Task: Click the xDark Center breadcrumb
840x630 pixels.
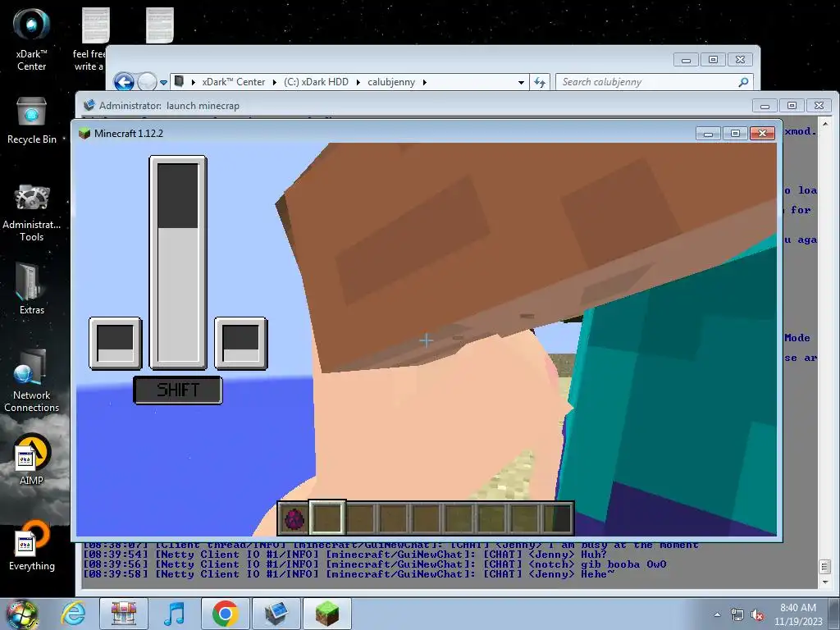Action: pos(233,82)
